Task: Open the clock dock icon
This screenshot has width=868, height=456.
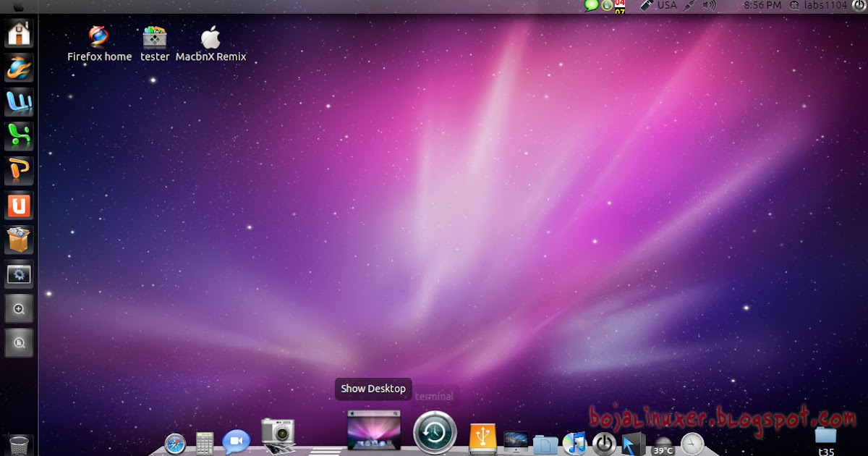Action: pyautogui.click(x=692, y=444)
